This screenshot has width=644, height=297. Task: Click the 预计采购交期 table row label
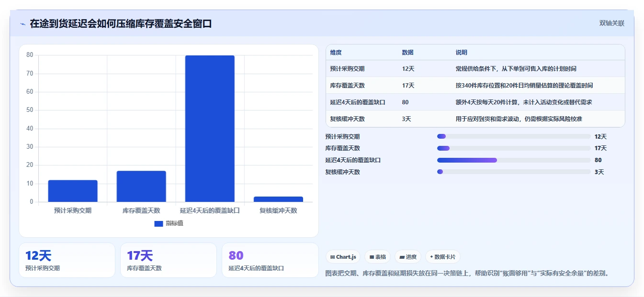point(347,69)
